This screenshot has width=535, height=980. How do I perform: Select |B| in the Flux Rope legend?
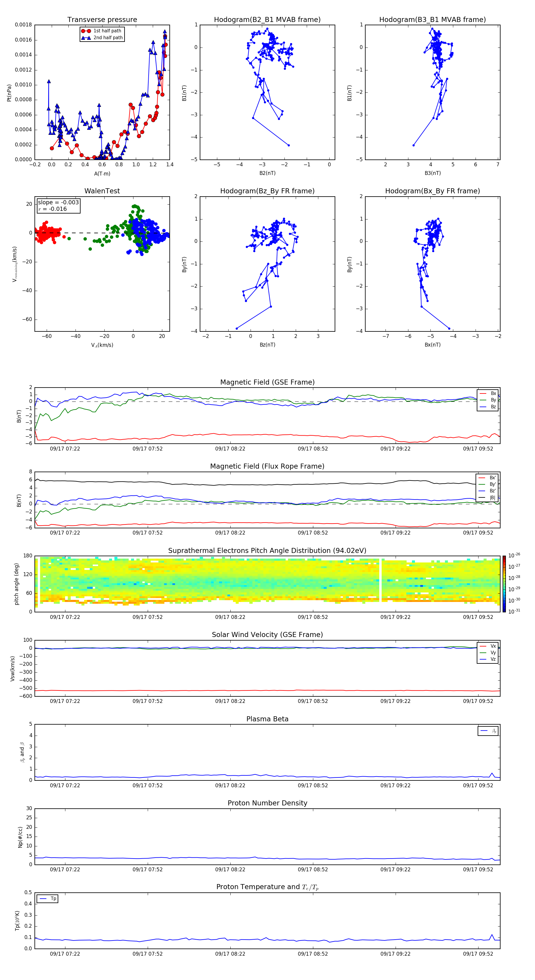[x=487, y=498]
